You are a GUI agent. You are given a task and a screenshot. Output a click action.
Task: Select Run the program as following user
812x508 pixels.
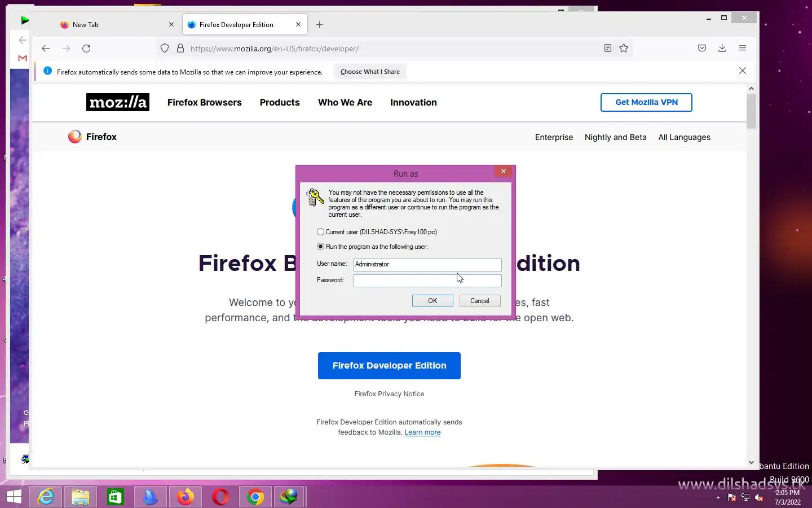pos(320,247)
